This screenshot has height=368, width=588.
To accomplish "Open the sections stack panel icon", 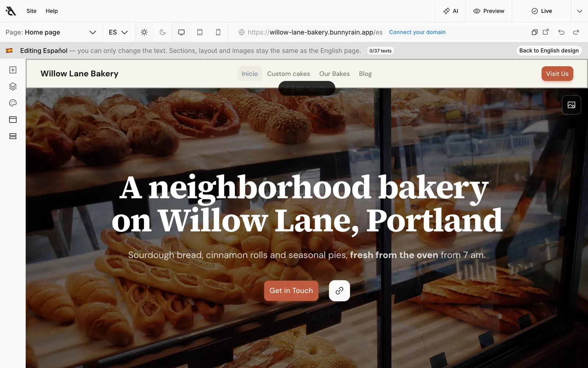I will pyautogui.click(x=13, y=136).
